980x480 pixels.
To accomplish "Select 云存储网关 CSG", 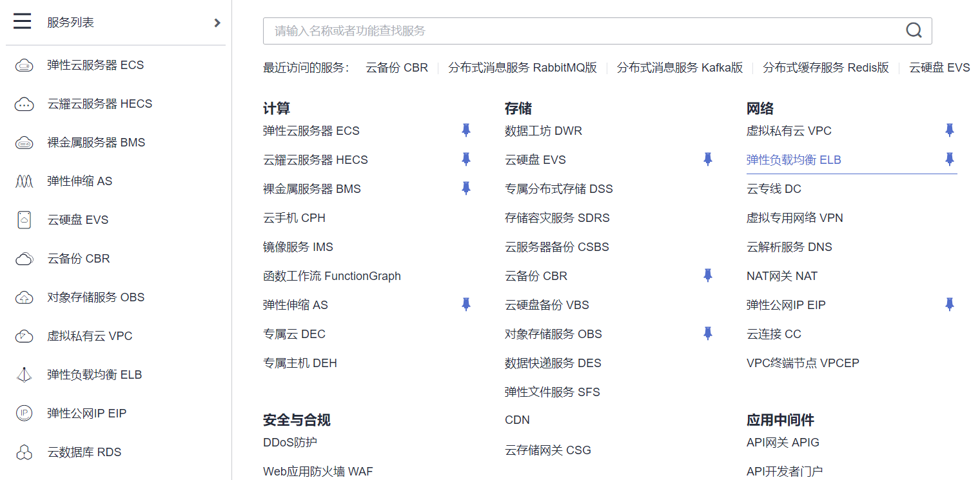I will (x=548, y=450).
